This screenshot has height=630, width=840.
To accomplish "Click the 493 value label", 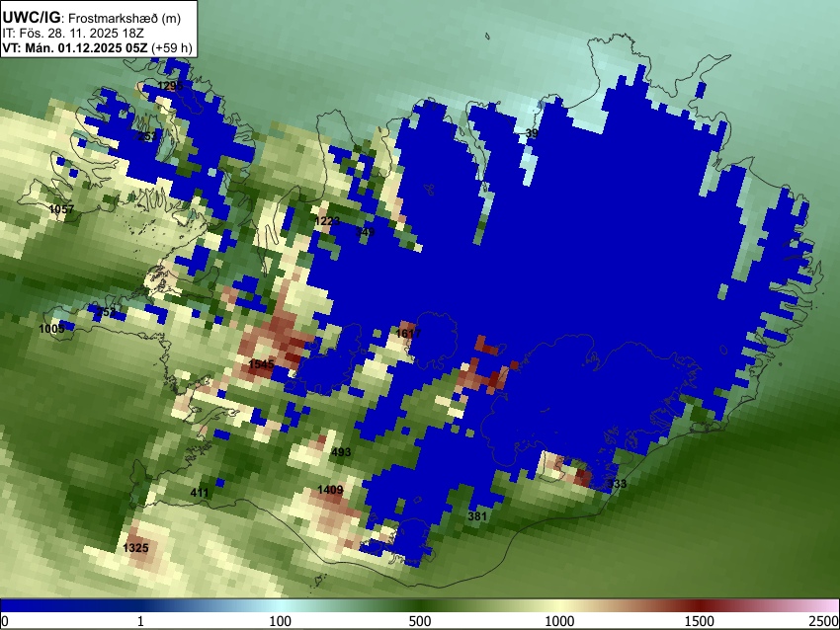I will (x=341, y=452).
